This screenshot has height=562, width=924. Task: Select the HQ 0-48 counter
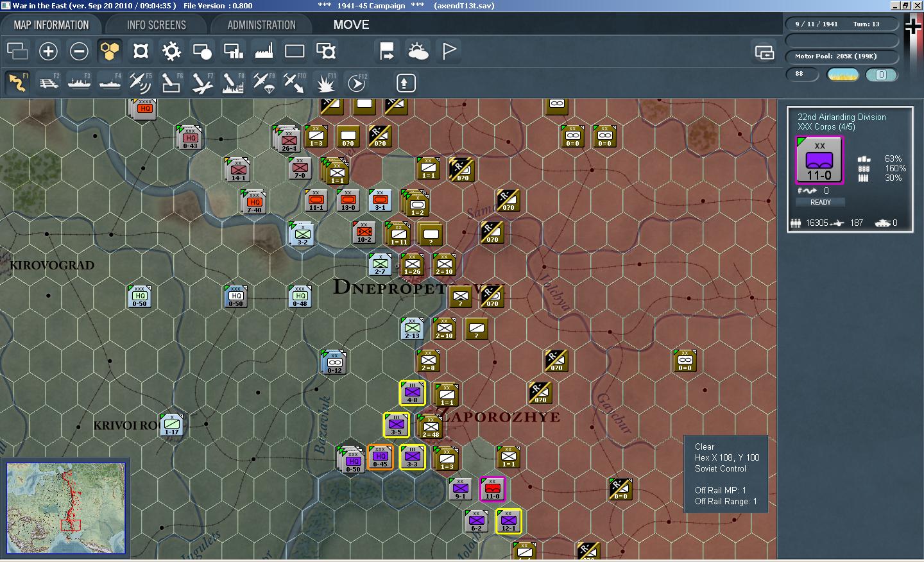[x=300, y=296]
